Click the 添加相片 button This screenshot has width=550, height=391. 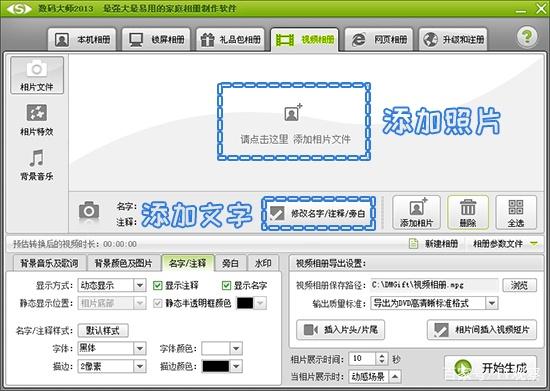coord(416,213)
